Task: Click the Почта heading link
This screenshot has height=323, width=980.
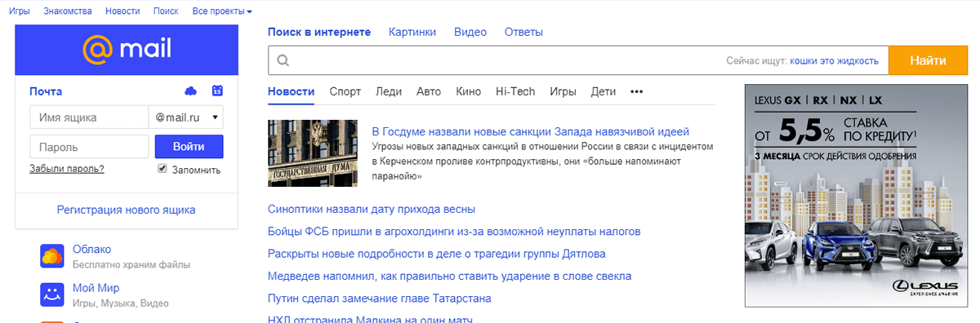Action: [46, 91]
